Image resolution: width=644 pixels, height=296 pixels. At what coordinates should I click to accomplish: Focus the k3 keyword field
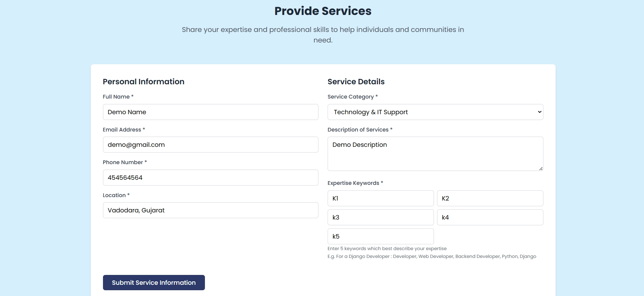point(381,217)
